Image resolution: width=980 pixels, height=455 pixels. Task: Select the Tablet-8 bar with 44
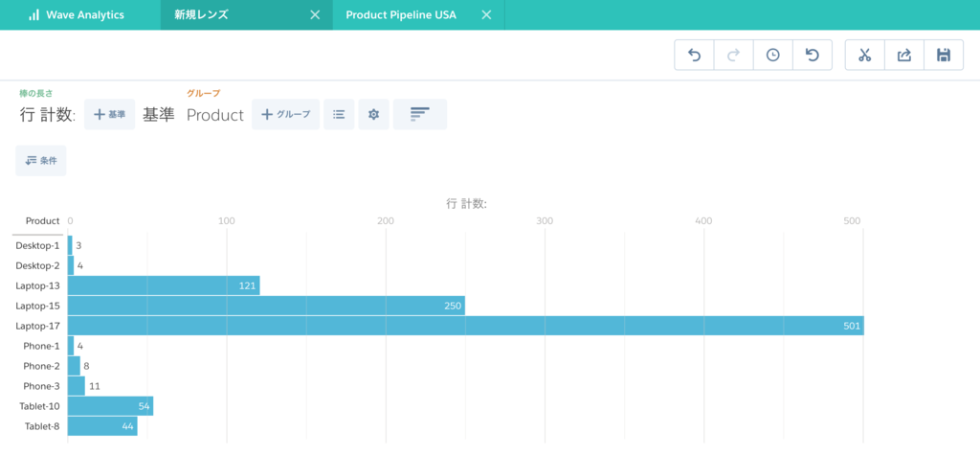pos(102,426)
